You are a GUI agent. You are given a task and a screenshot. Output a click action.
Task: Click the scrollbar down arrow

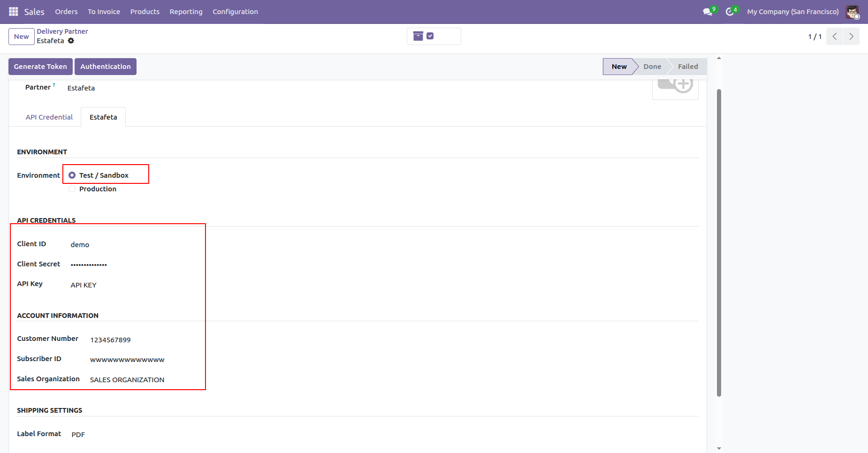(x=719, y=449)
